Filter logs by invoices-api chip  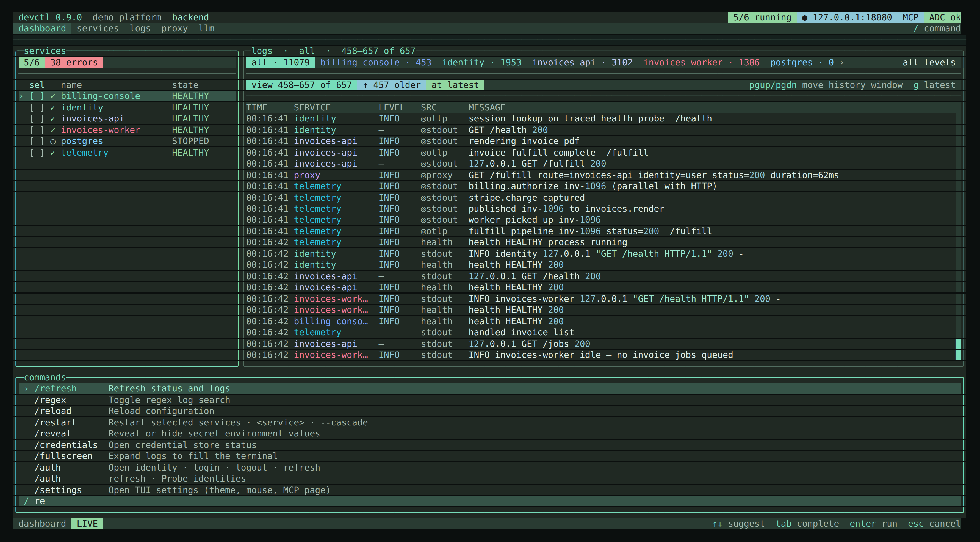582,62
